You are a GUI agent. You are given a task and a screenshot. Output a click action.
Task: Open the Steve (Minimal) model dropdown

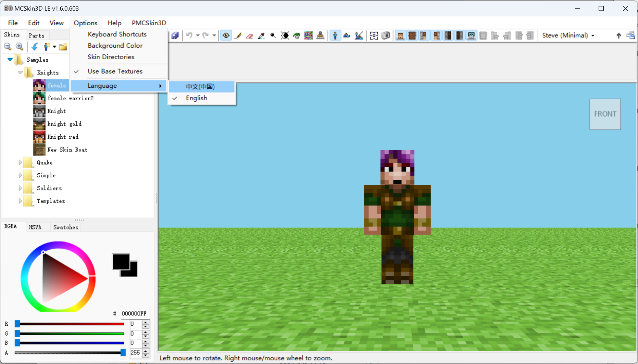pos(568,36)
